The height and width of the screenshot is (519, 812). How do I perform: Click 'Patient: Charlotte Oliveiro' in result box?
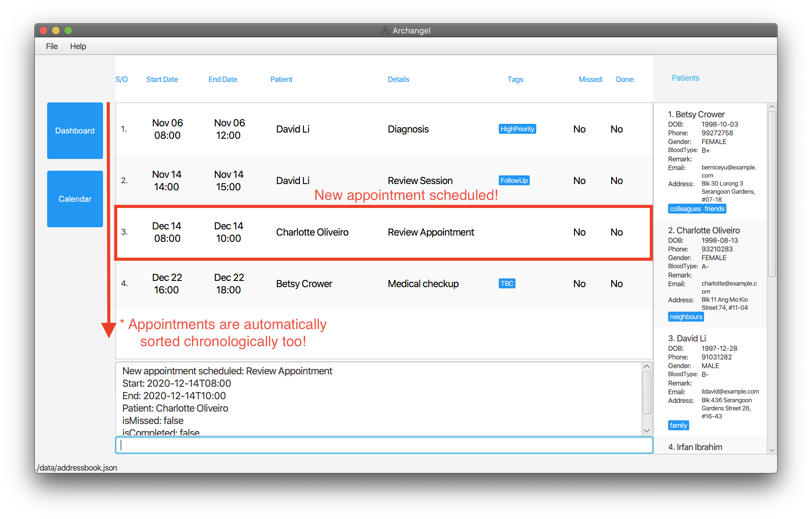(175, 408)
